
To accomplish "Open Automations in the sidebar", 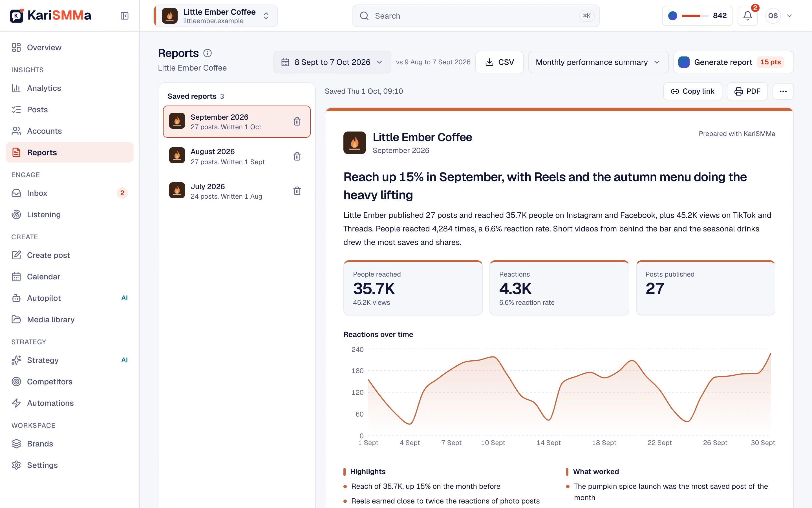I will tap(69, 403).
